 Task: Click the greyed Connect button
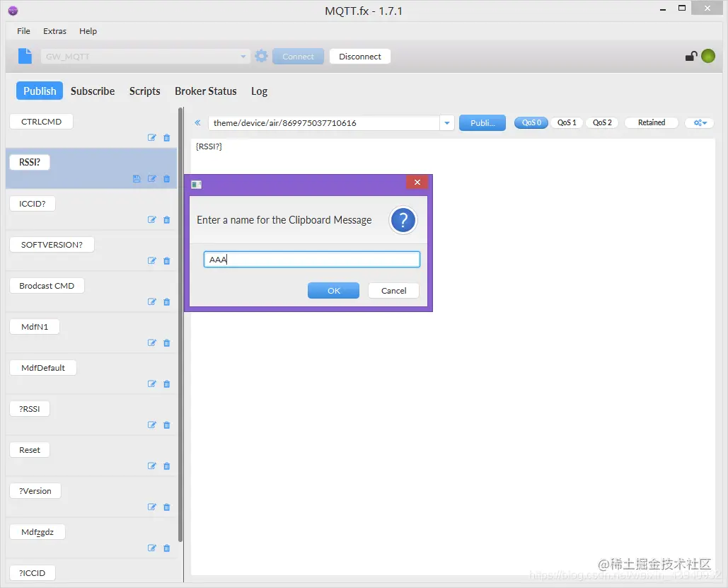pyautogui.click(x=298, y=56)
